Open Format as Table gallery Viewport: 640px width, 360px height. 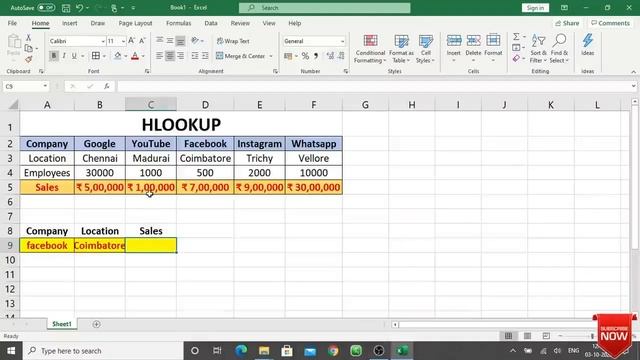point(401,49)
